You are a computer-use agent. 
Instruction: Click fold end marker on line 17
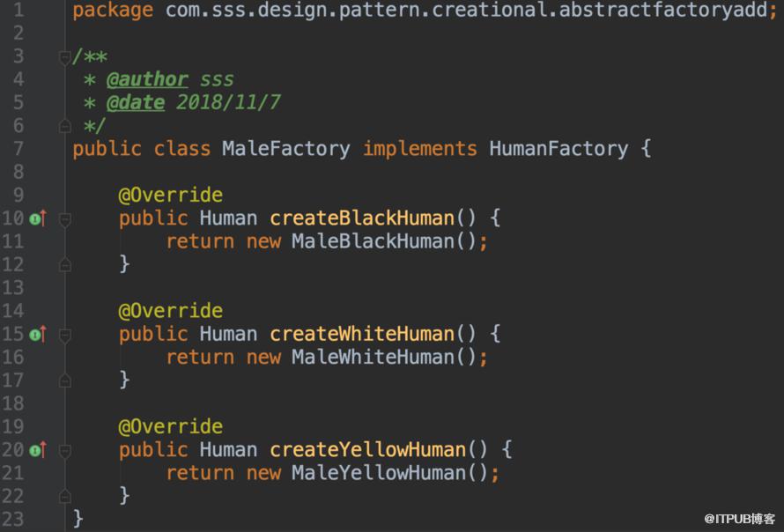(64, 381)
